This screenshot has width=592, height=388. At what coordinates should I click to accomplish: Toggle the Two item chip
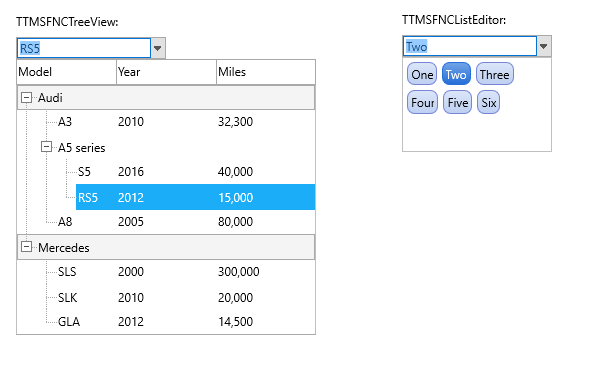[x=456, y=74]
